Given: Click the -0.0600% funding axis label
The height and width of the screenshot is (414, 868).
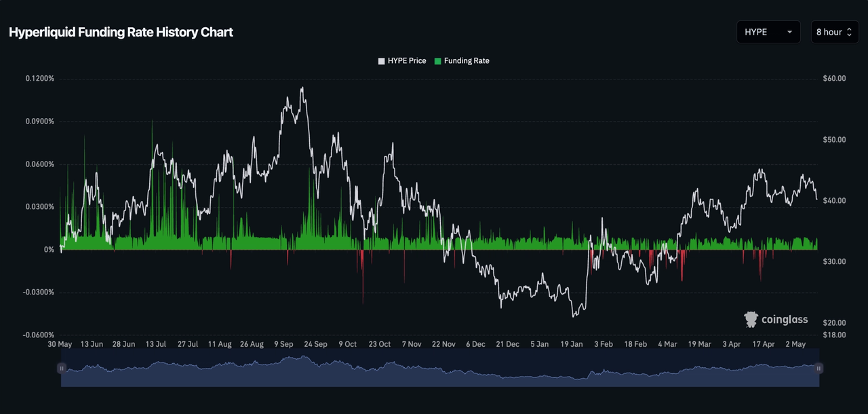Looking at the screenshot, I should [x=39, y=335].
